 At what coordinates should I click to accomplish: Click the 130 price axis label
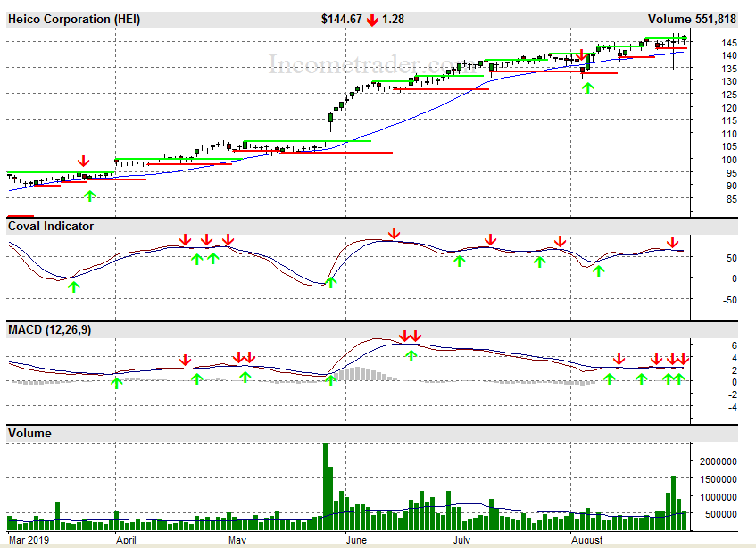tap(729, 81)
